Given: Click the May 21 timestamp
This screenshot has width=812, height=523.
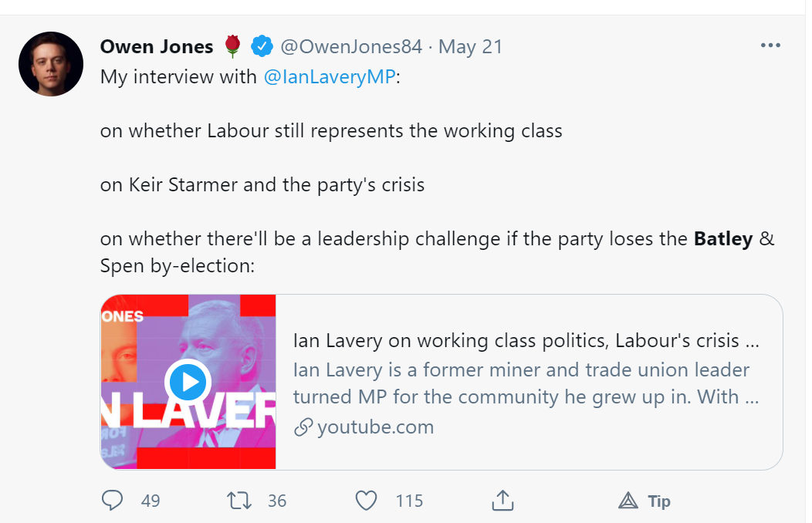Looking at the screenshot, I should [x=471, y=47].
